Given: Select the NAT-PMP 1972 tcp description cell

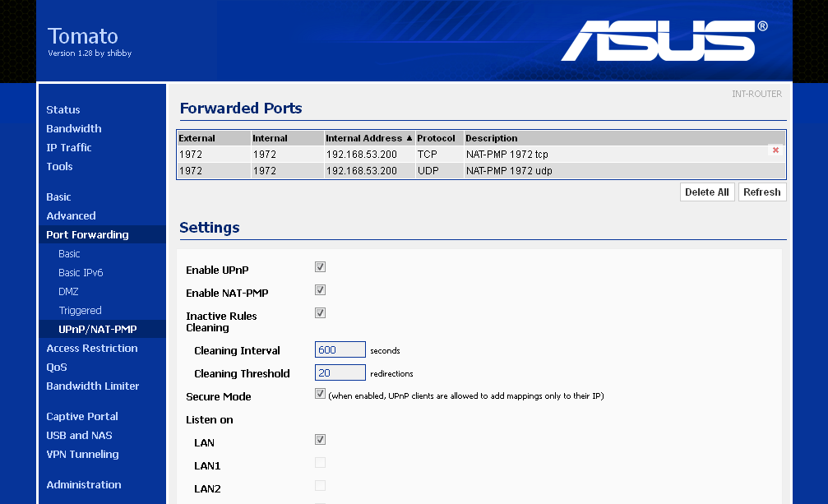Looking at the screenshot, I should click(x=625, y=155).
